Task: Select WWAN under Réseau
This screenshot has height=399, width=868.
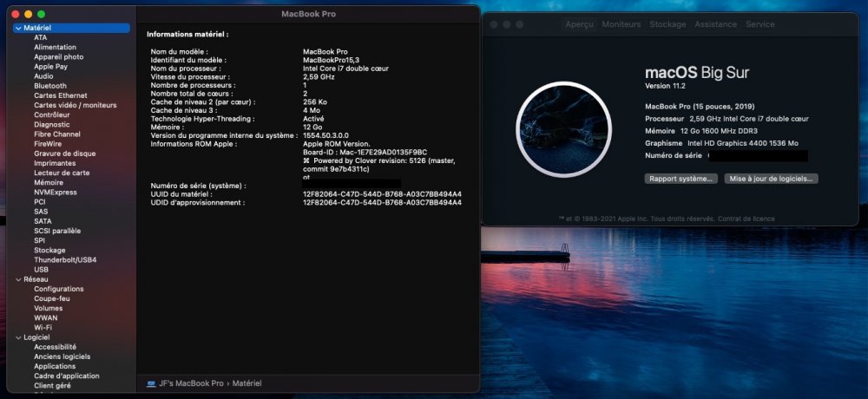Action: [x=45, y=318]
